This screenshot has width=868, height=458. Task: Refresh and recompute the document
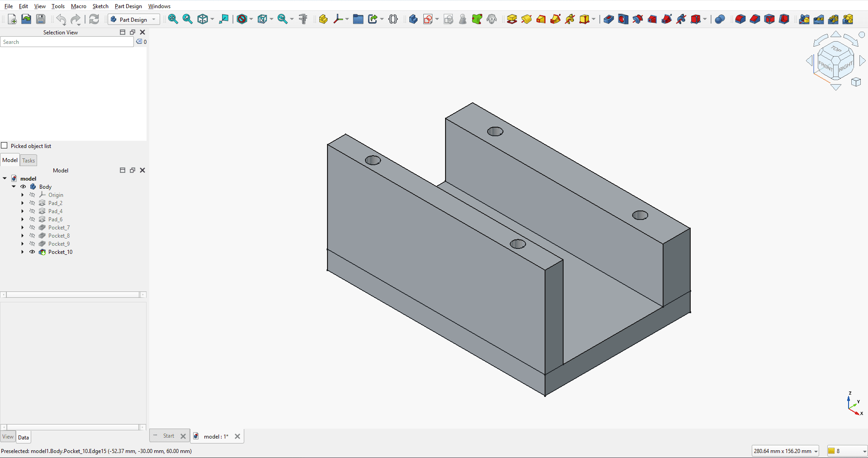[x=94, y=19]
